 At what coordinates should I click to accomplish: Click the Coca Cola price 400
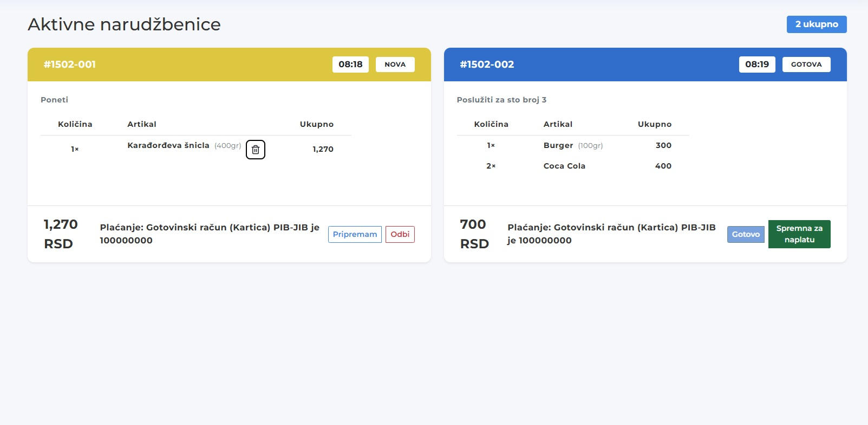[x=663, y=166]
